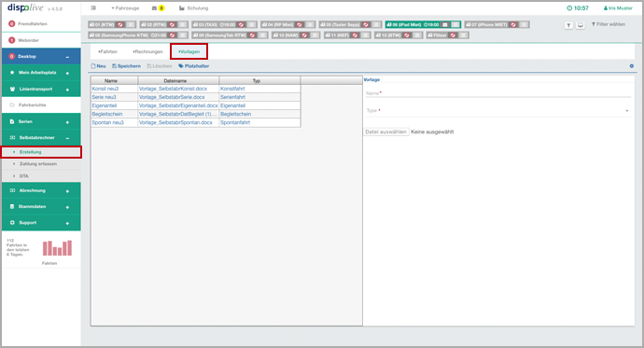Click the red status icon on 09 (SamsungTab RTW)
This screenshot has height=348, width=644.
click(x=252, y=35)
